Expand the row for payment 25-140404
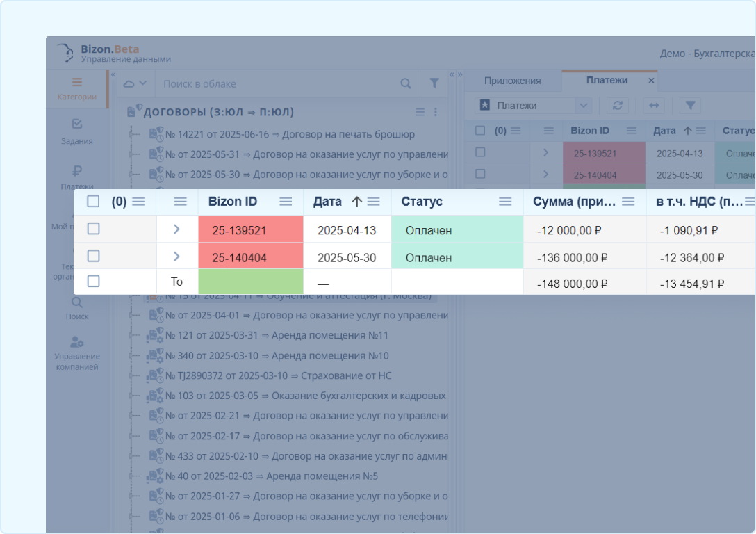This screenshot has height=534, width=756. click(x=176, y=257)
